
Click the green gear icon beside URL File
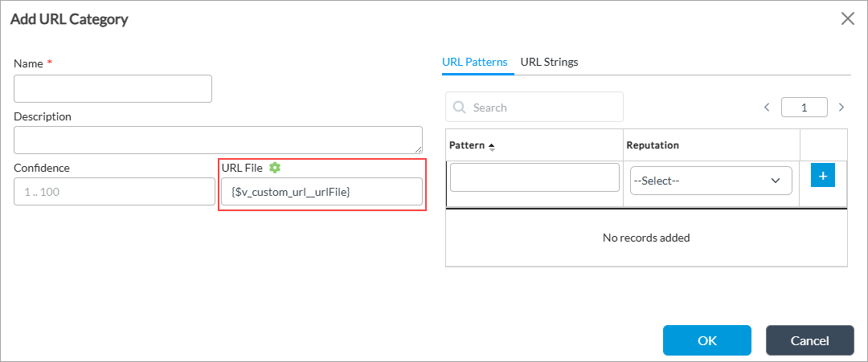275,167
